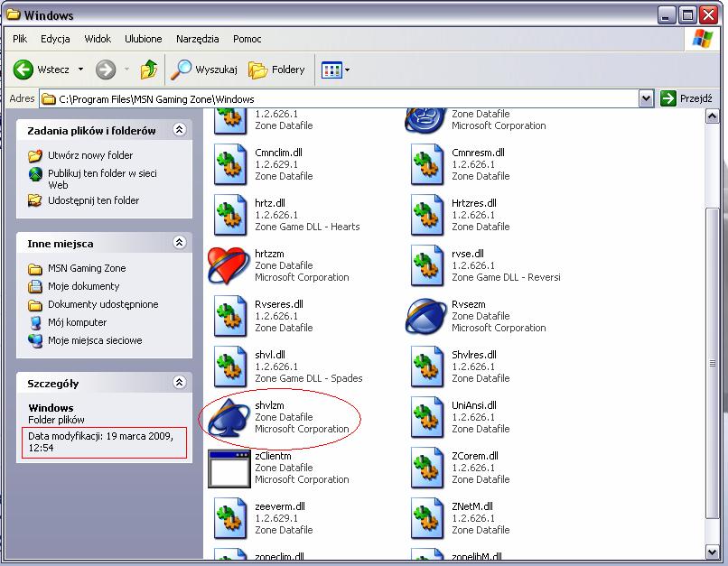Viewport: 728px width, 566px height.
Task: Select the hrtzzm red heart icon
Action: 229,265
